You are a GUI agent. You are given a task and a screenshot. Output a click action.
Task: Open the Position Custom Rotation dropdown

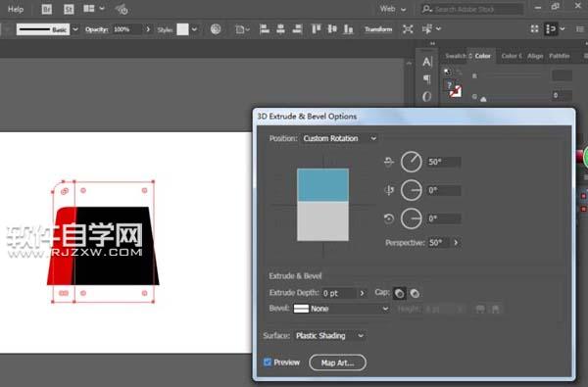click(339, 138)
